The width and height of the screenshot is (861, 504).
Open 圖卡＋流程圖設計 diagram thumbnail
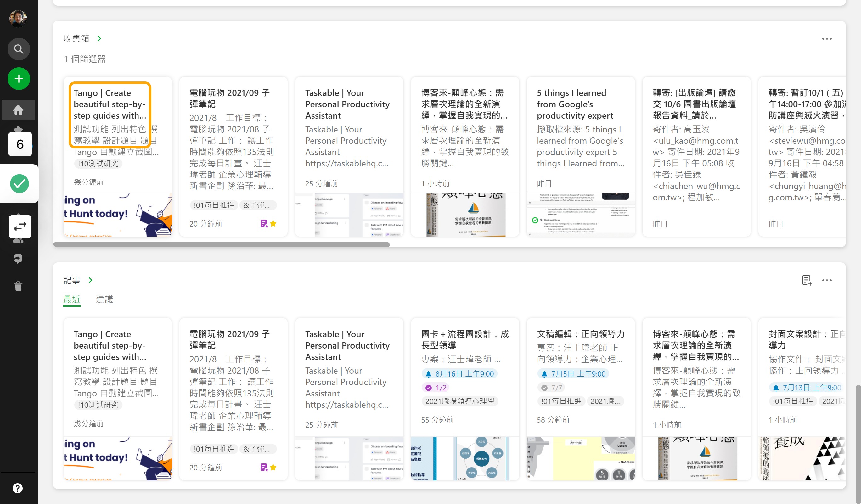pos(465,459)
